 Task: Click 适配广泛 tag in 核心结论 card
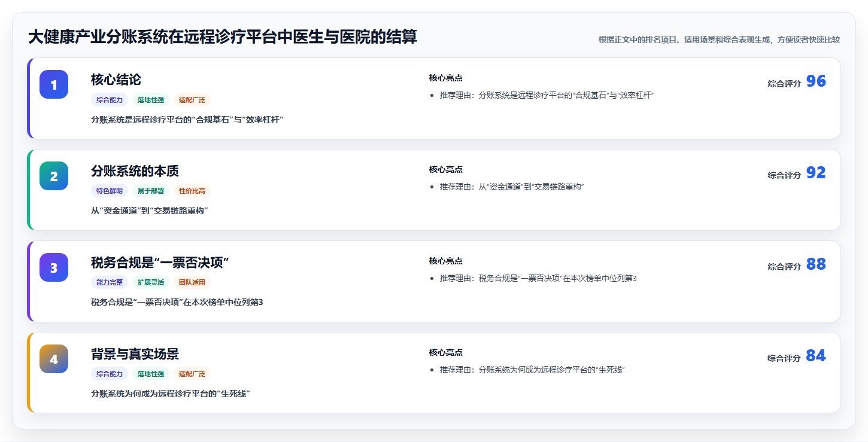(x=192, y=100)
